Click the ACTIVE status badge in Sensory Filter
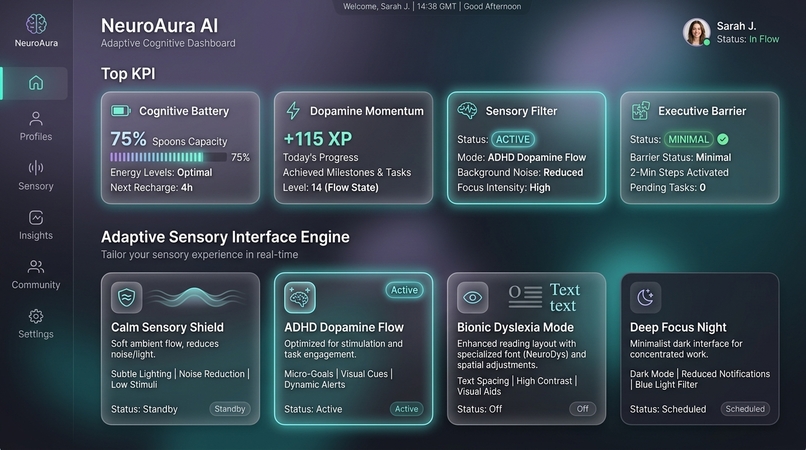This screenshot has height=450, width=806. click(512, 139)
